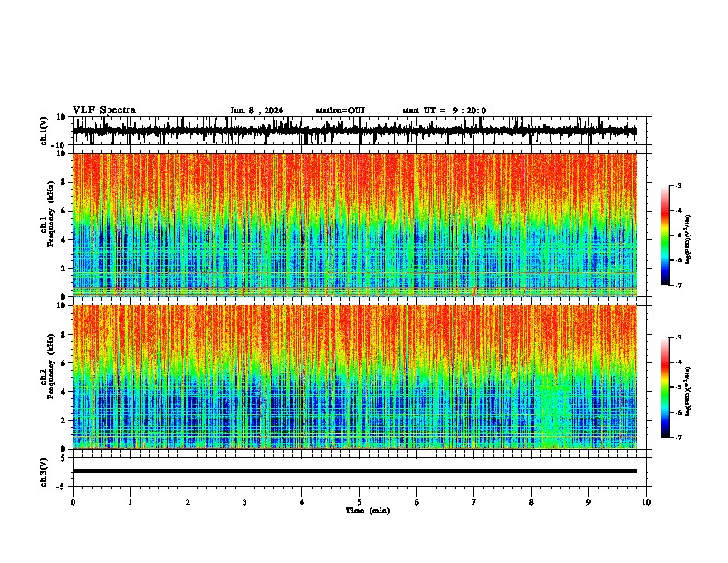The height and width of the screenshot is (563, 728).
Task: Click the "-7" label on ch.1 color bar
Action: point(677,285)
